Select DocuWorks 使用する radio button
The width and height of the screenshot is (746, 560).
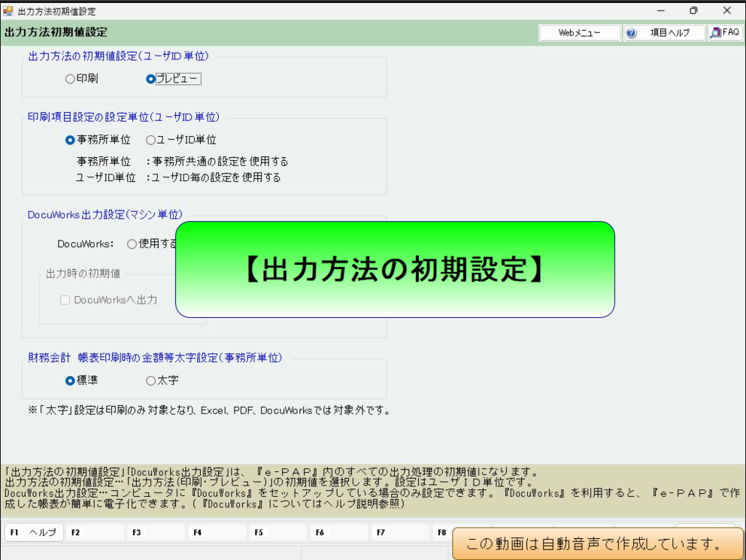(152, 244)
